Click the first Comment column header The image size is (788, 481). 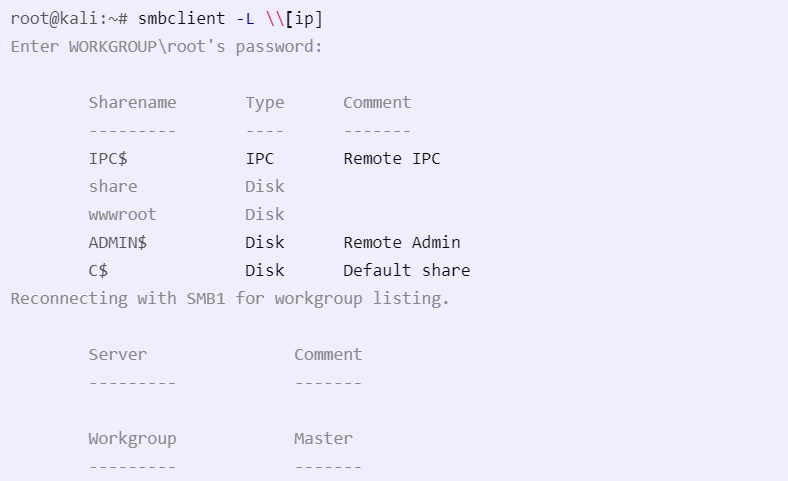pyautogui.click(x=377, y=103)
